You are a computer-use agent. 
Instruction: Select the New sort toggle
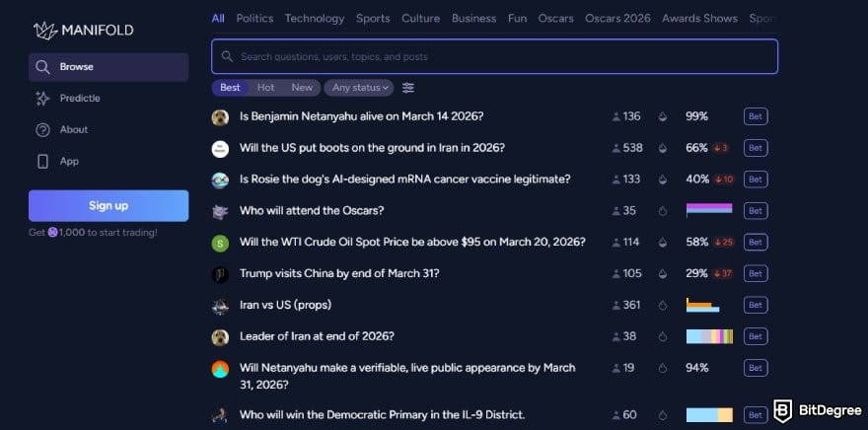[x=302, y=88]
